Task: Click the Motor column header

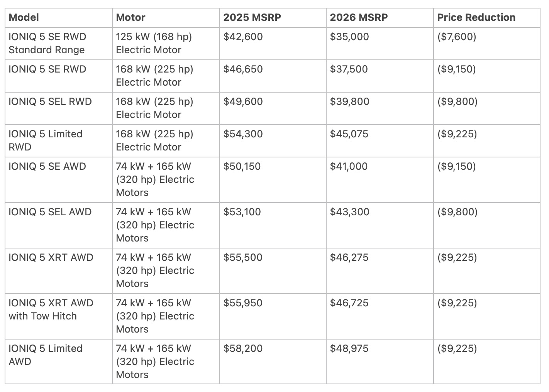Action: (x=130, y=17)
